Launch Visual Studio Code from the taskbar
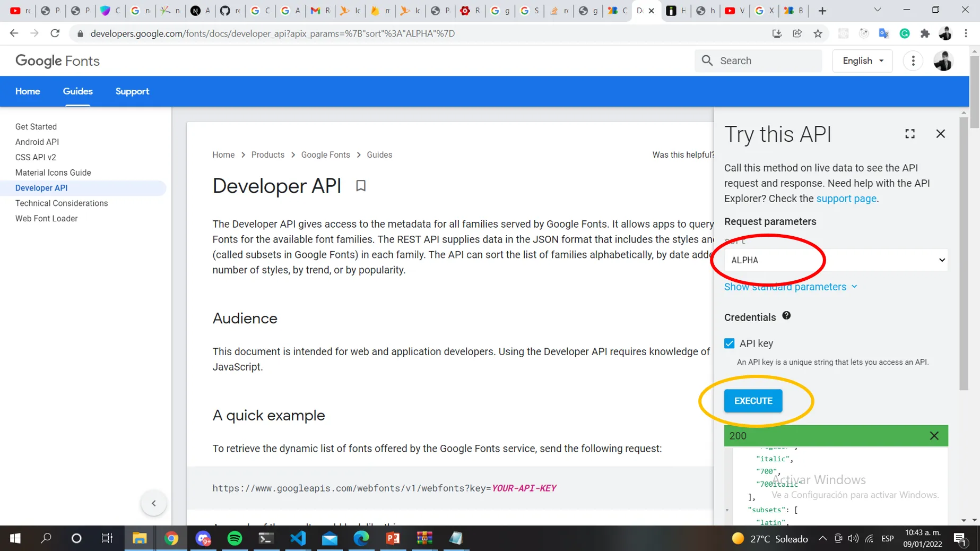 tap(298, 538)
